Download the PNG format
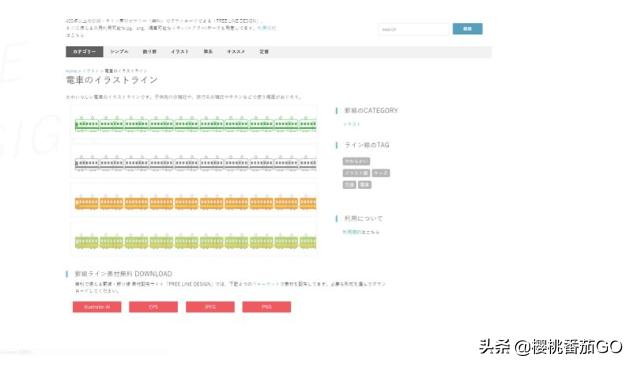 (266, 307)
